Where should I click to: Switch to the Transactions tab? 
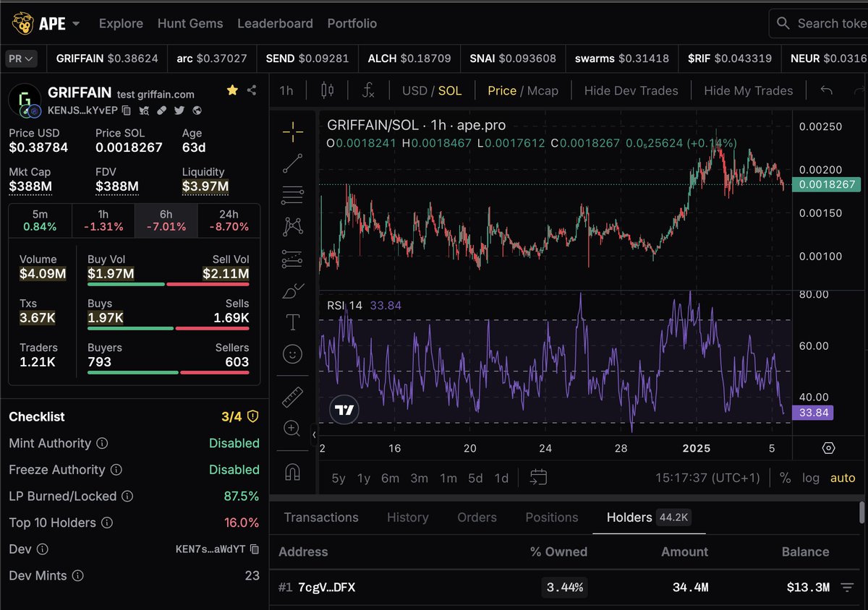[321, 517]
